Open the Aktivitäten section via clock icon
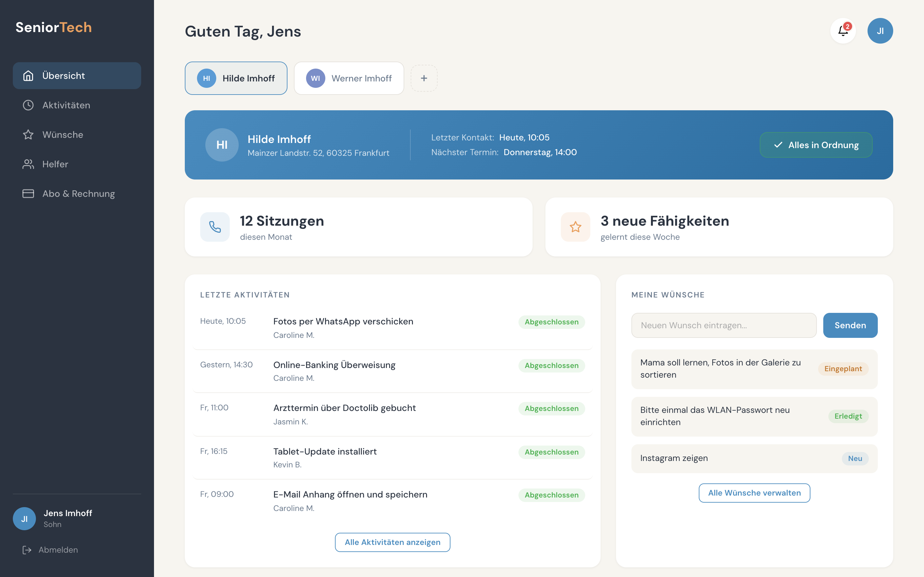The height and width of the screenshot is (577, 924). coord(28,105)
